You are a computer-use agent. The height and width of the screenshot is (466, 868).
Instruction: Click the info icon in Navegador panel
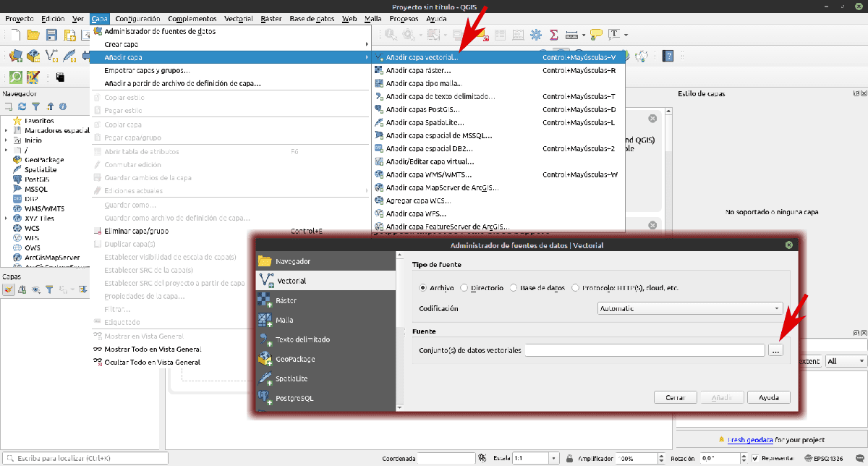coord(63,106)
